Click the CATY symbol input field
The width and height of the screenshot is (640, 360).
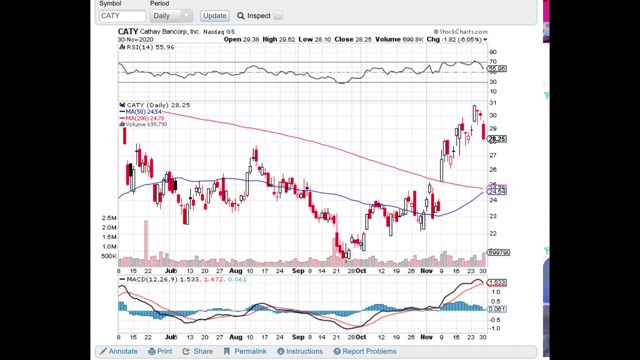[122, 16]
